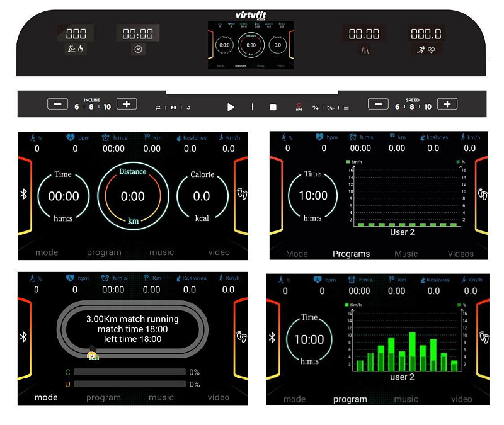Click the repeat arrows icon on control bar

click(158, 108)
